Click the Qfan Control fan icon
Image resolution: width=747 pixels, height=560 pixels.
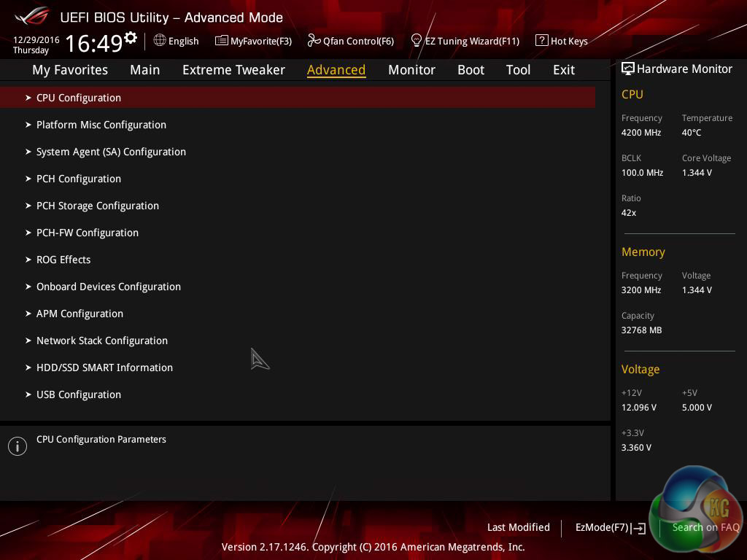click(314, 41)
